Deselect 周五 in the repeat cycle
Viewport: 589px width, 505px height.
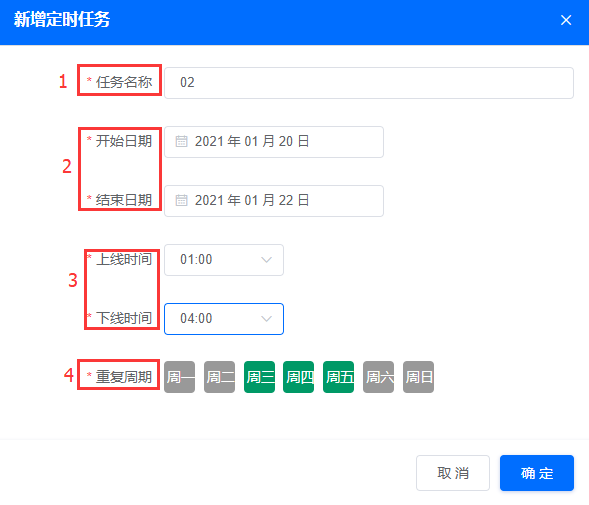point(338,377)
